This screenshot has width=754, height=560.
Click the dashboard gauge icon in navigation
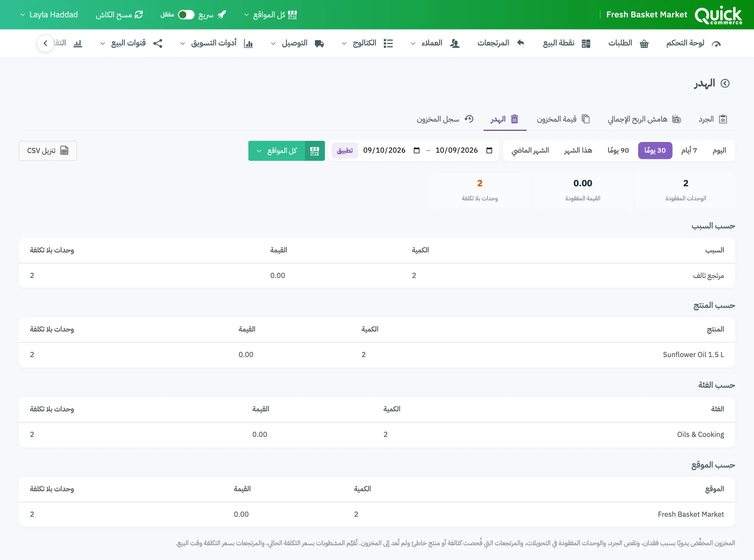[x=716, y=44]
